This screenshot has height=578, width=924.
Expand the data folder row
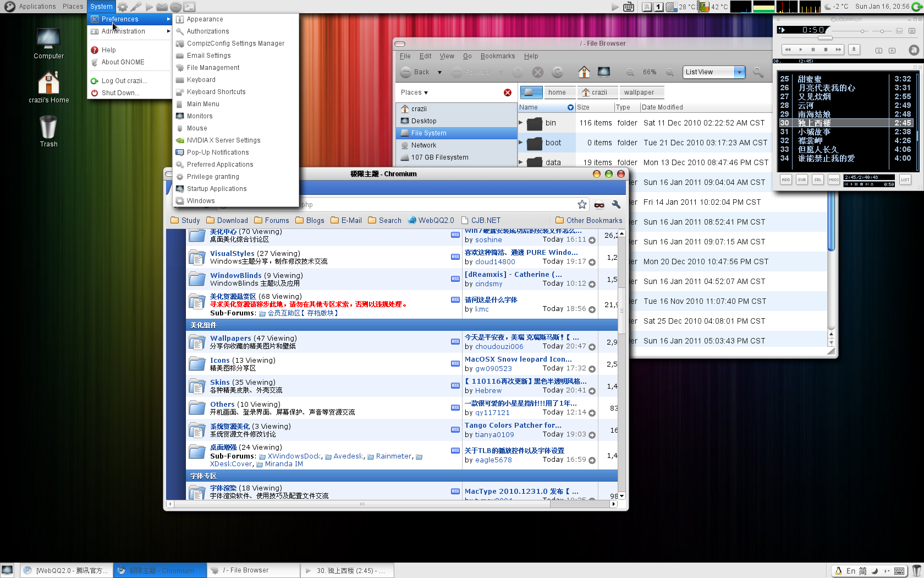pyautogui.click(x=521, y=162)
